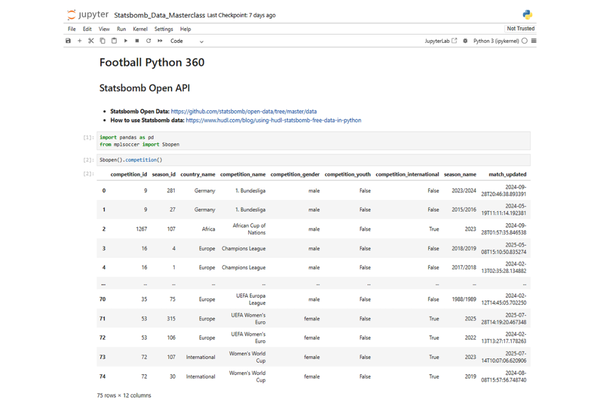Click into the Sbopen().competition() code cell
Image resolution: width=600 pixels, height=411 pixels.
click(314, 160)
